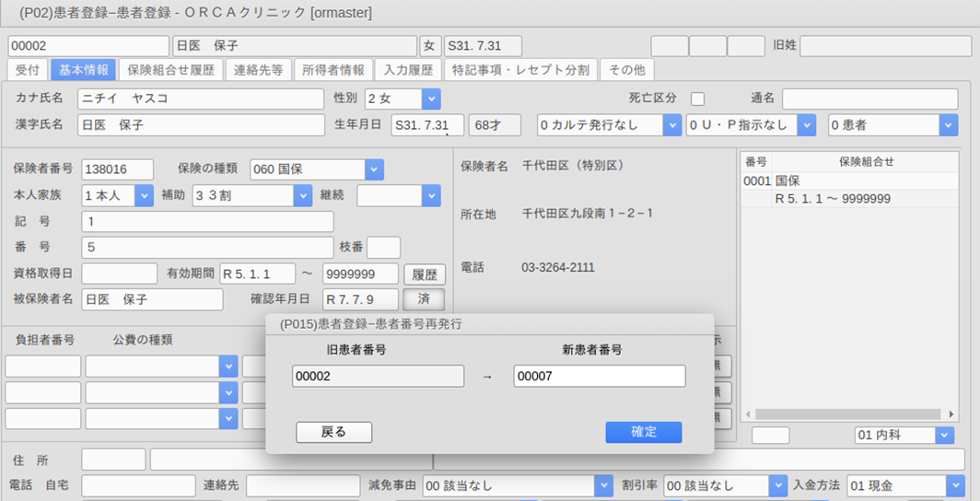Select the 基本情報 tab
The image size is (980, 501).
(x=84, y=70)
